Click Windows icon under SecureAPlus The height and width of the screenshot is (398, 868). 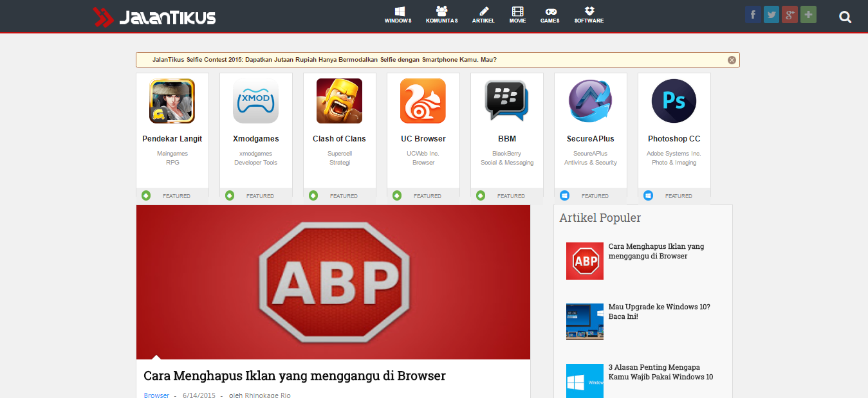(x=564, y=195)
